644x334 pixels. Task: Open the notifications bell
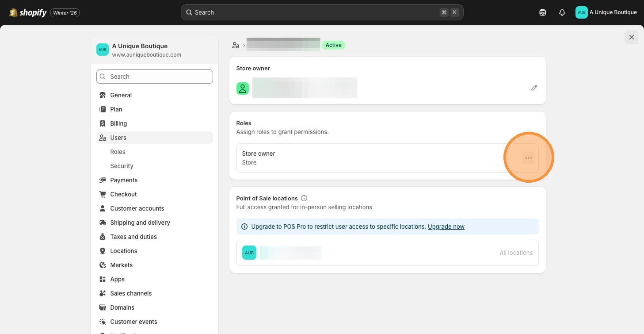(562, 12)
